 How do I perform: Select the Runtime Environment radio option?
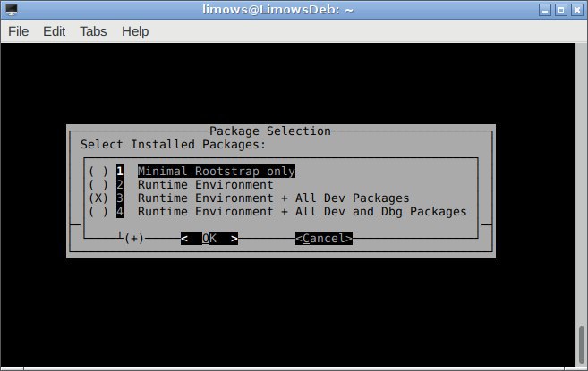coord(181,185)
